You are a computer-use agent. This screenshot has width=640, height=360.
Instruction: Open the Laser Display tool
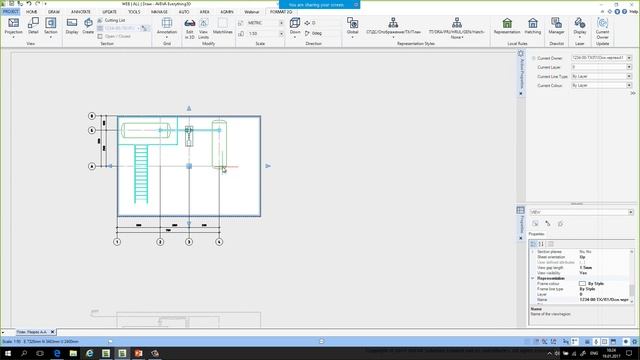click(x=580, y=27)
